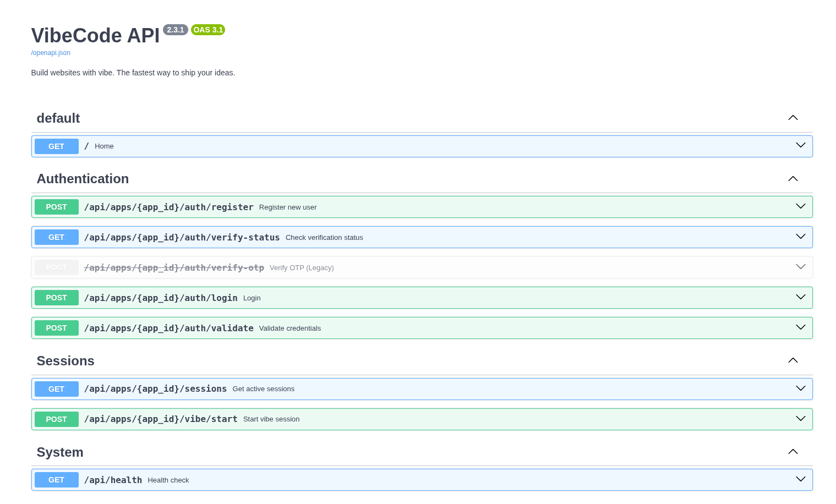The image size is (836, 504).
Task: Collapse the Authentication section
Action: pyautogui.click(x=793, y=178)
